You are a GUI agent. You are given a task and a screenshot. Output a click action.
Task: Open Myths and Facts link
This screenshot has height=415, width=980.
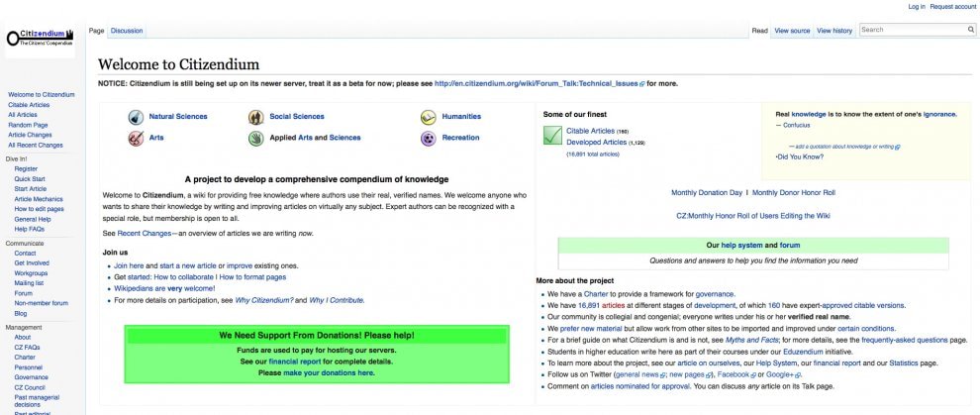pyautogui.click(x=752, y=341)
